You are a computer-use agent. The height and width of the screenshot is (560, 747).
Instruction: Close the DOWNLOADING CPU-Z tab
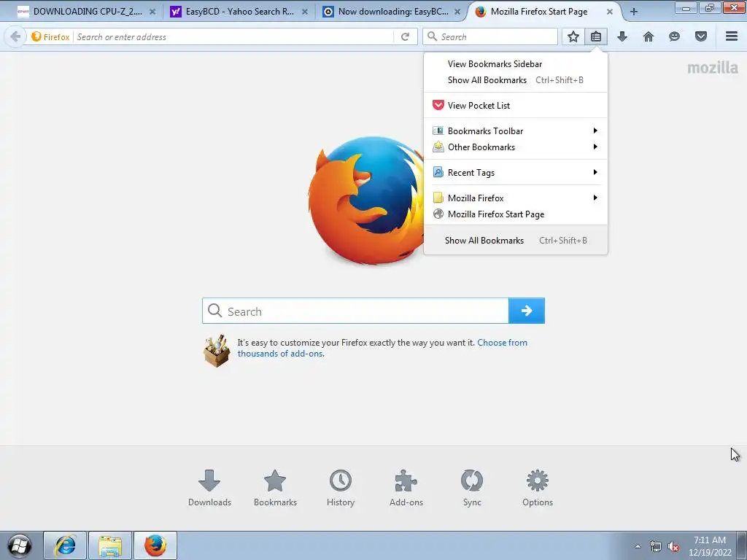tap(152, 12)
